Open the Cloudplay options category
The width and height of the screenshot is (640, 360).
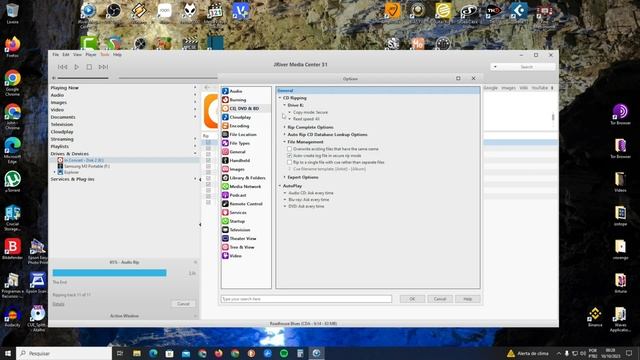click(x=240, y=117)
